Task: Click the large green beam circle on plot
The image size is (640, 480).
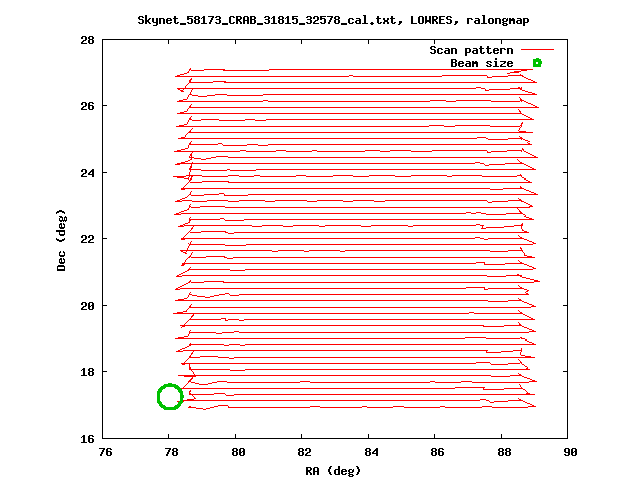Action: tap(170, 396)
